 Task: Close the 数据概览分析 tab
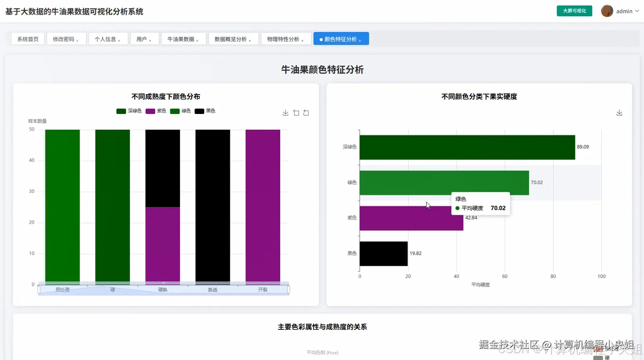pyautogui.click(x=250, y=40)
